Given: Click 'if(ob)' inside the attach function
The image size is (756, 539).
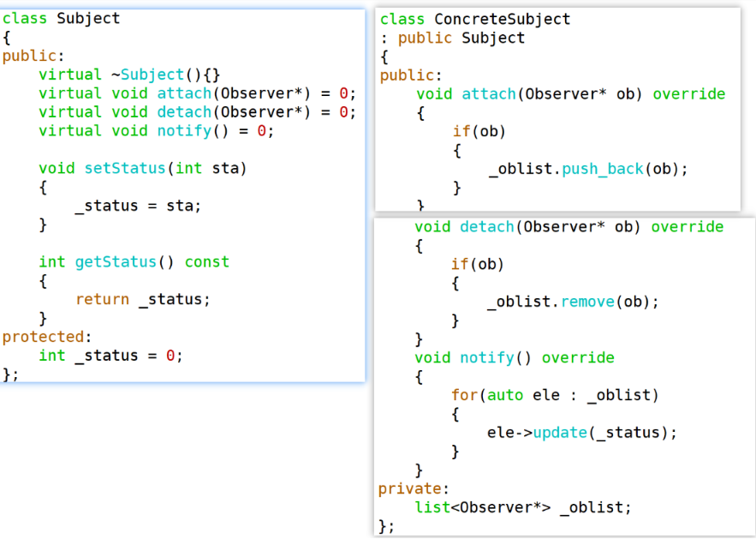Looking at the screenshot, I should [x=479, y=132].
